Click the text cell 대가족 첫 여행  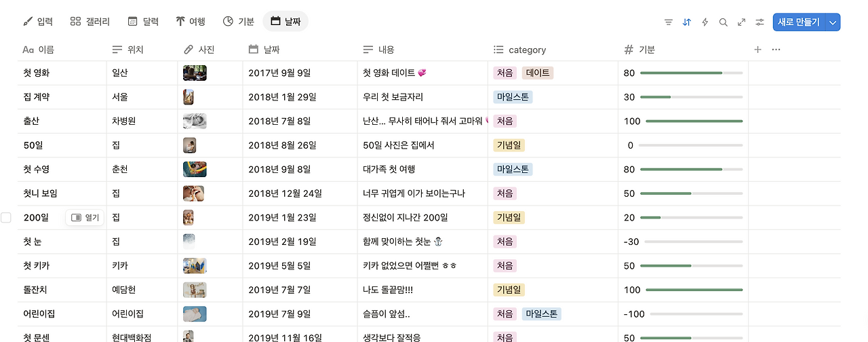tap(422, 170)
